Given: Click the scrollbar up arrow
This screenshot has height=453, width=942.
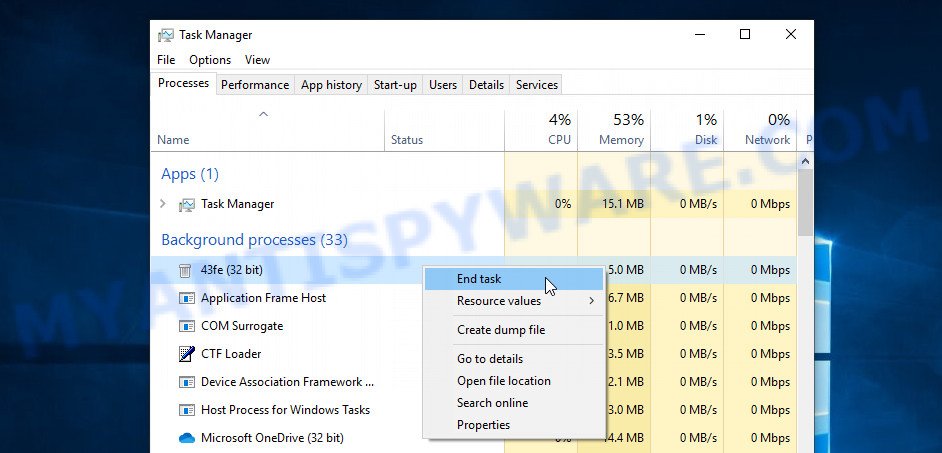Looking at the screenshot, I should pyautogui.click(x=806, y=161).
